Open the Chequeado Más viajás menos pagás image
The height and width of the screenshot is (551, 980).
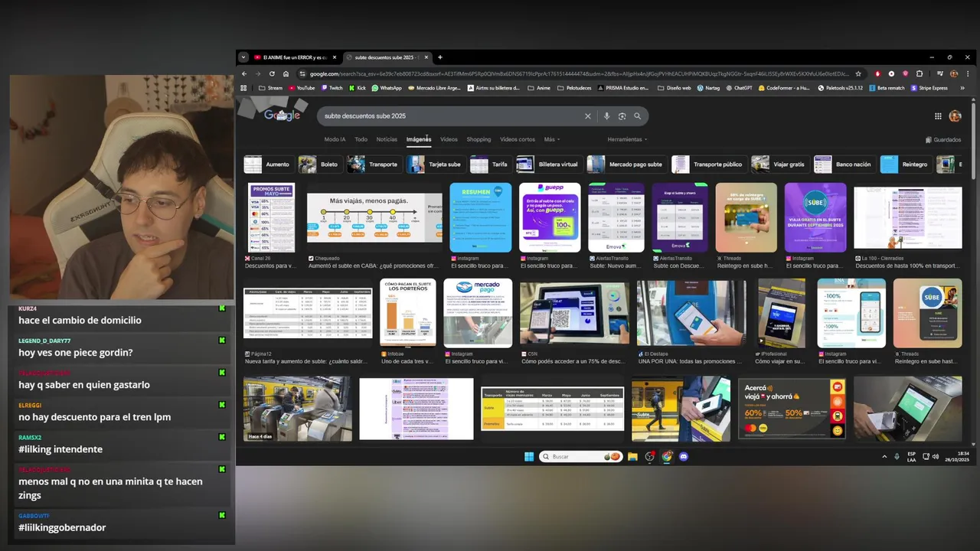[x=374, y=218]
